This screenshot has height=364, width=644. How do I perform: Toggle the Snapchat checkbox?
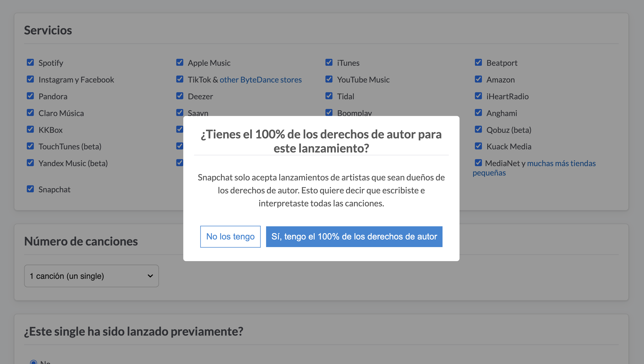pyautogui.click(x=30, y=189)
